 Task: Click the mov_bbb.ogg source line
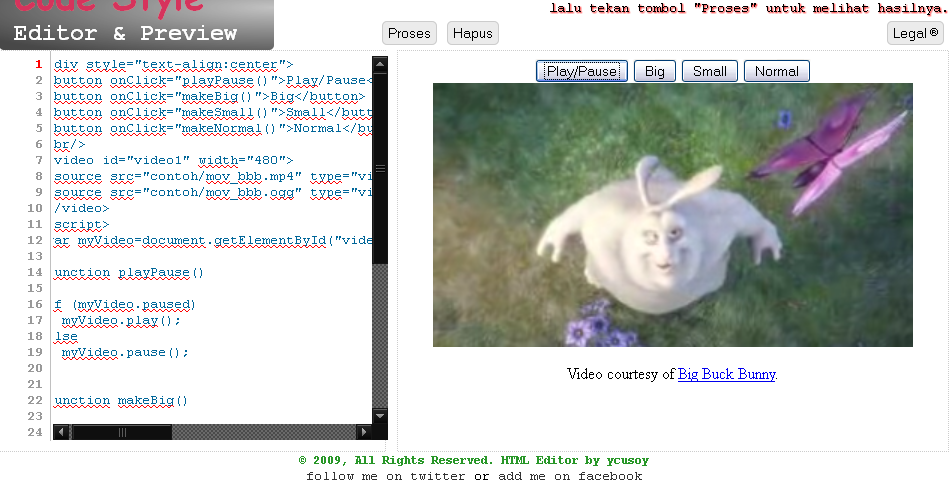click(212, 192)
